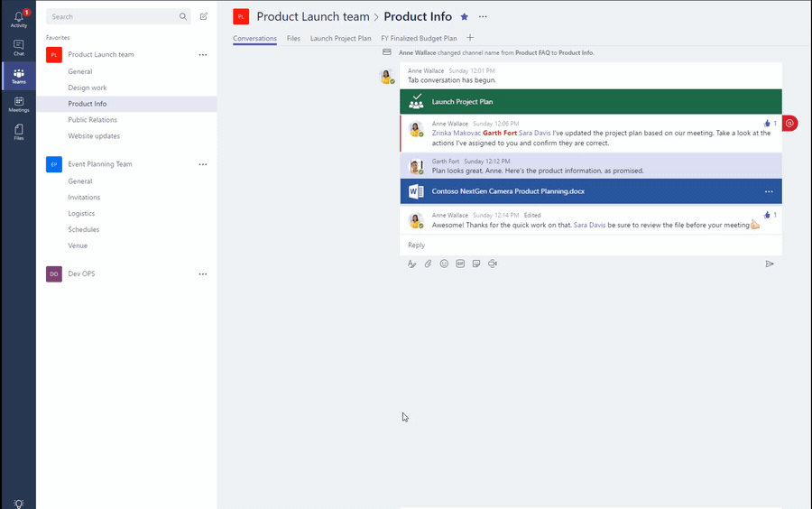The height and width of the screenshot is (509, 812).
Task: Open Product Launch team more options
Action: tap(202, 55)
